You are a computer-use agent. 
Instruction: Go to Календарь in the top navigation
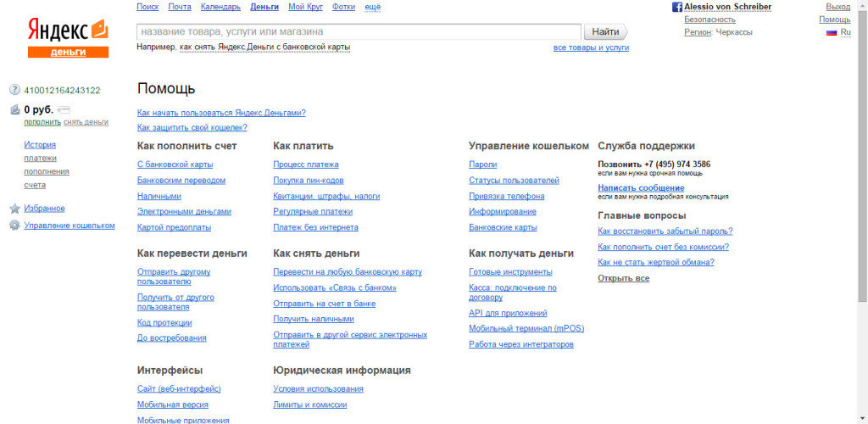pos(220,7)
